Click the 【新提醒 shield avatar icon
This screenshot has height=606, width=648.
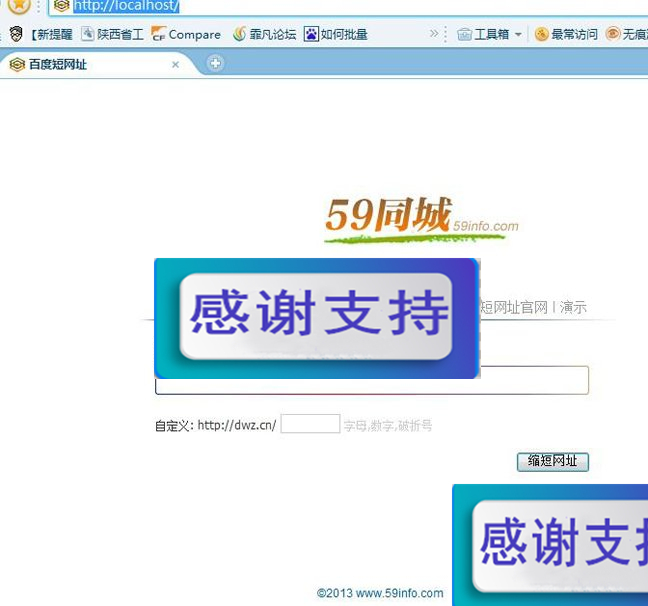point(16,34)
